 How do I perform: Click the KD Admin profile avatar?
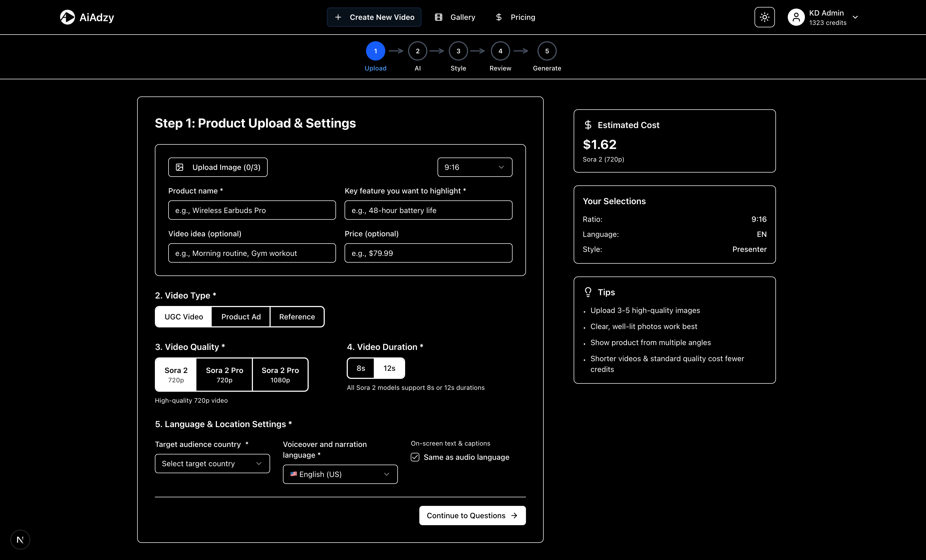(796, 17)
